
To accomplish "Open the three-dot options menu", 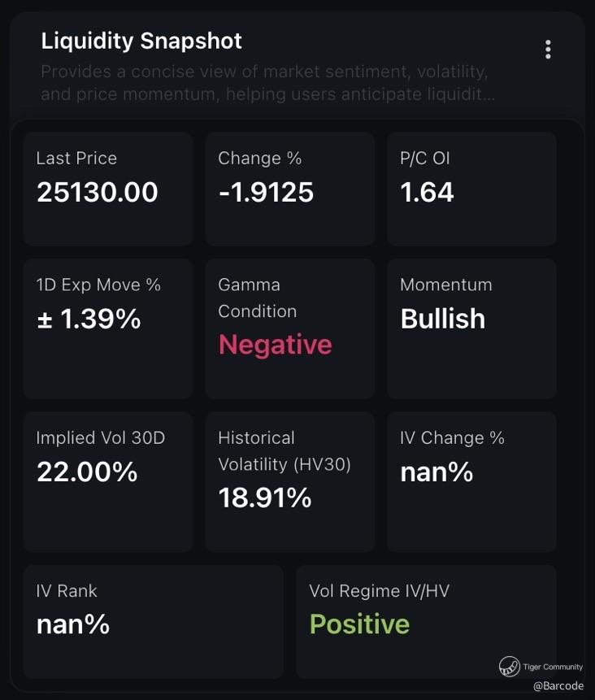I will (548, 50).
